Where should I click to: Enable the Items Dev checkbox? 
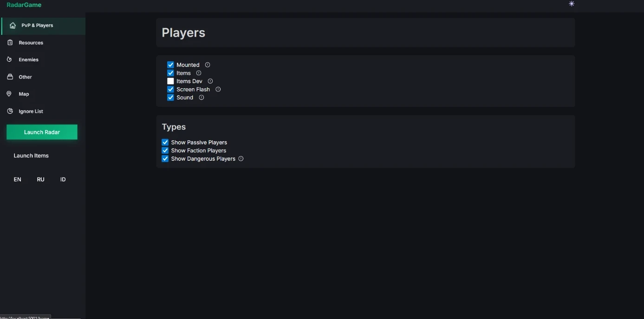click(x=170, y=81)
